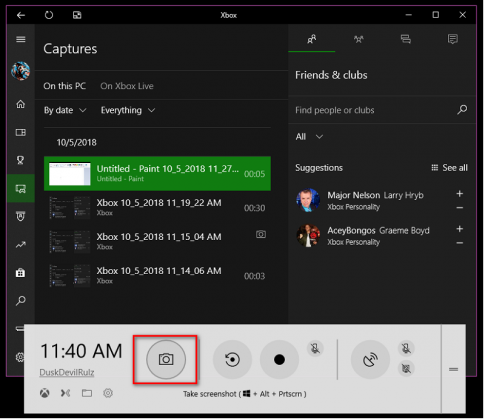The image size is (485, 420).
Task: Start recording with the record button
Action: point(279,360)
